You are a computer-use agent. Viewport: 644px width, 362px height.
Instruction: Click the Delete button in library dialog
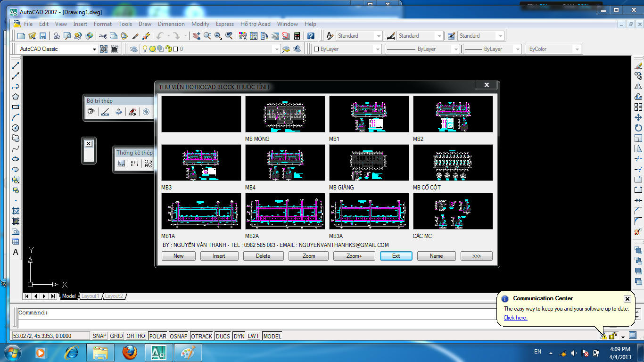pyautogui.click(x=263, y=256)
